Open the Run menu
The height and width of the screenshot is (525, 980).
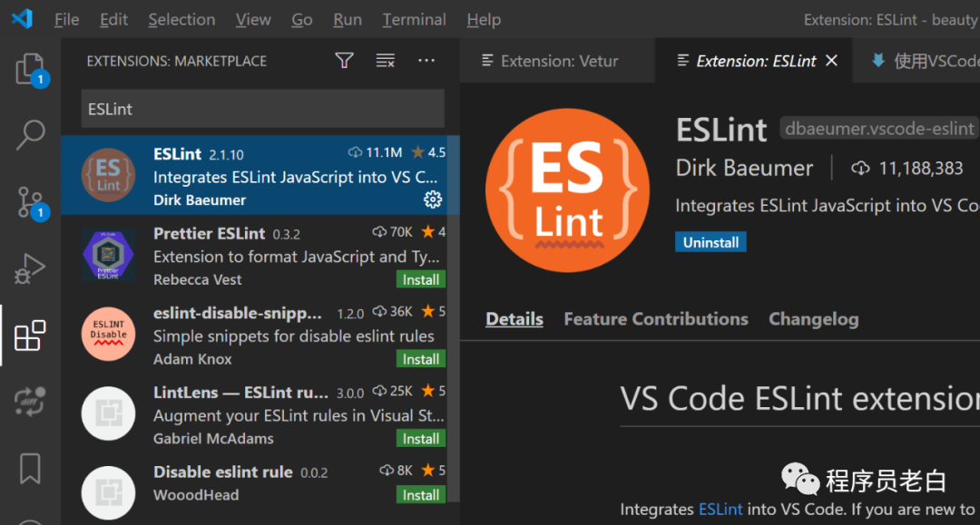(348, 19)
